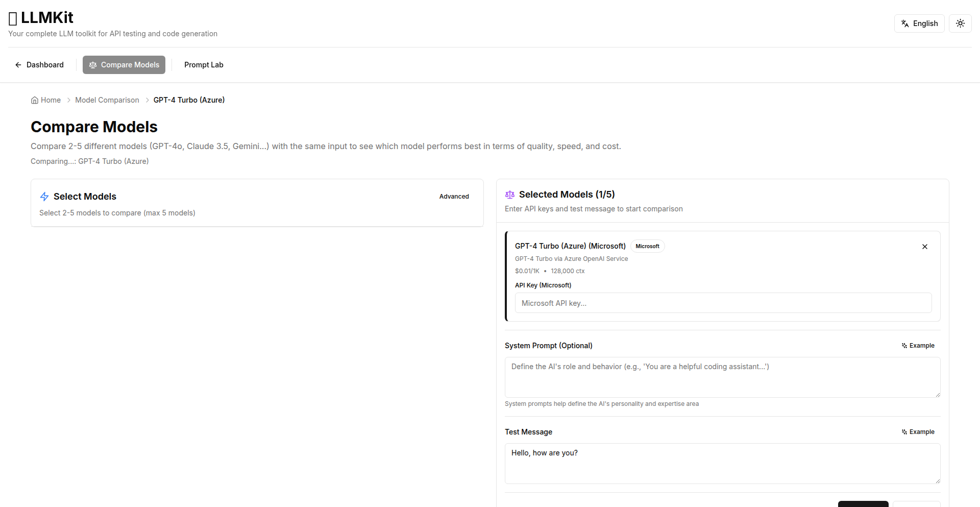Click the purple scales Selected Models icon

point(509,195)
